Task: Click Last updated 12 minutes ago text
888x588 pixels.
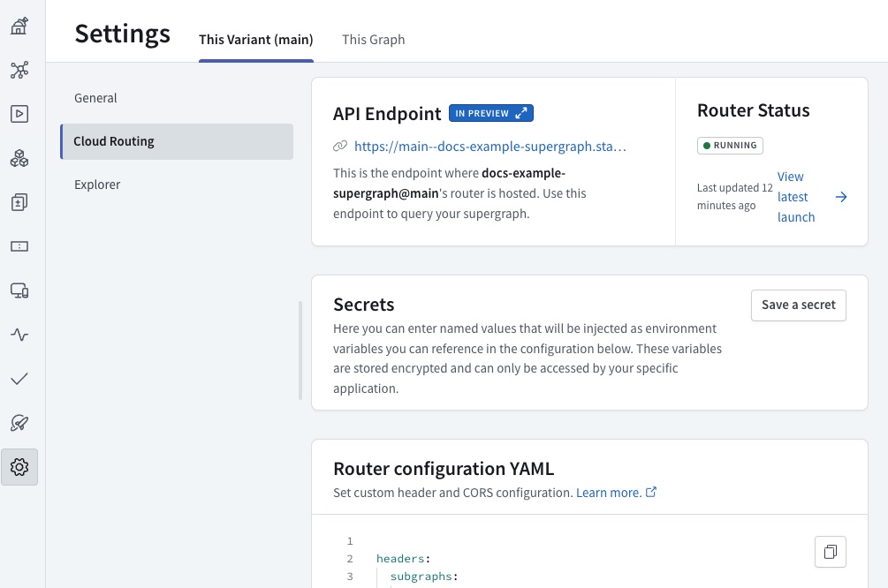Action: click(734, 196)
